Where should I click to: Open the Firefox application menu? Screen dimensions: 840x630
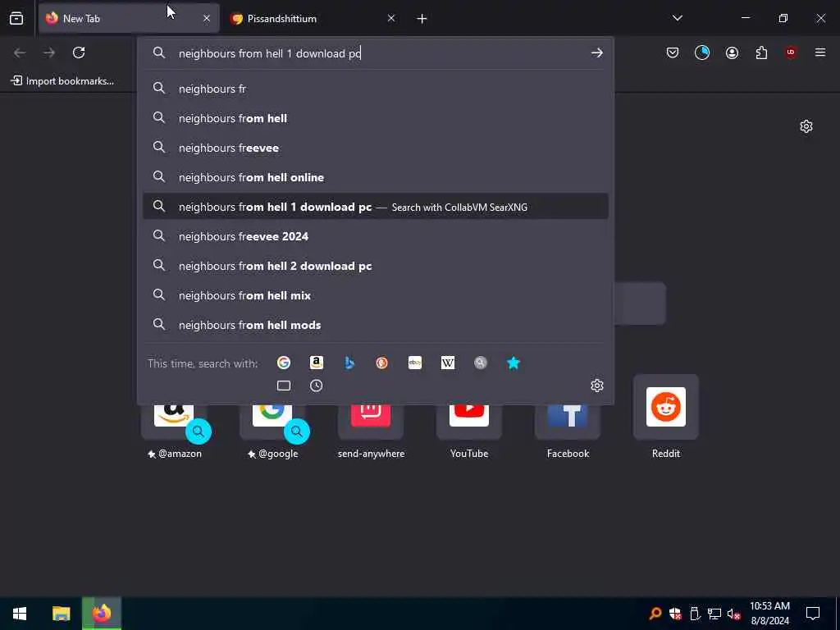coord(820,52)
